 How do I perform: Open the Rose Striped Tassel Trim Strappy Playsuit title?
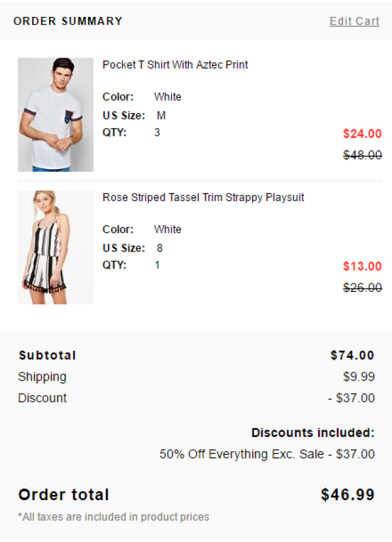click(x=203, y=197)
